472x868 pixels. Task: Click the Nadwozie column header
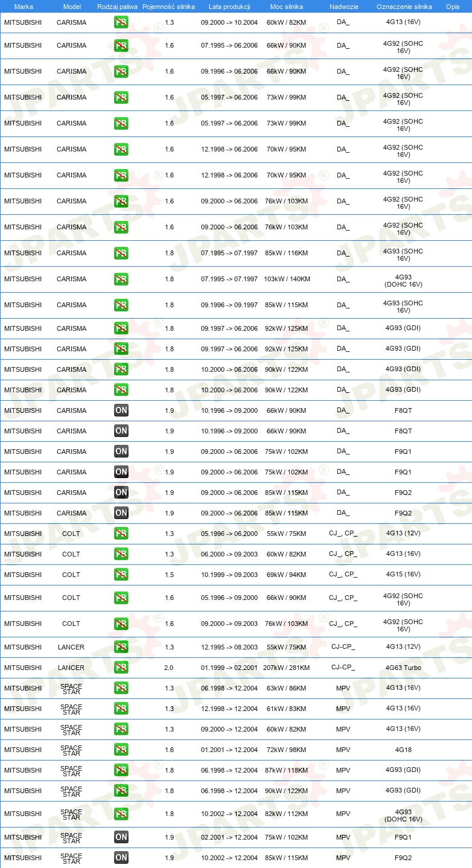(x=343, y=7)
